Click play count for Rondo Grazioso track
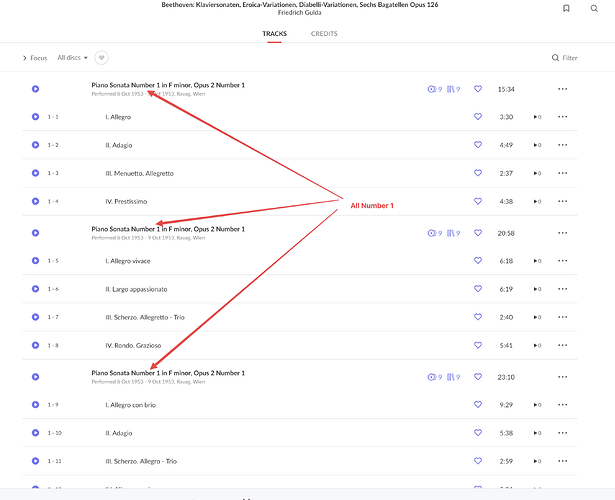 537,346
